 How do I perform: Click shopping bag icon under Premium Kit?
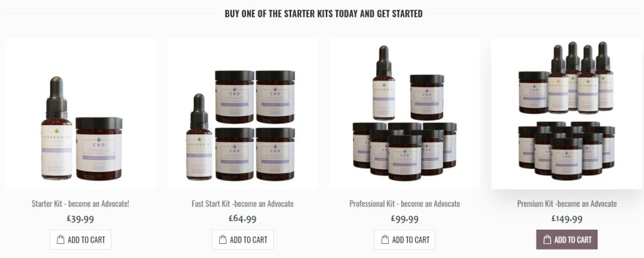click(547, 239)
